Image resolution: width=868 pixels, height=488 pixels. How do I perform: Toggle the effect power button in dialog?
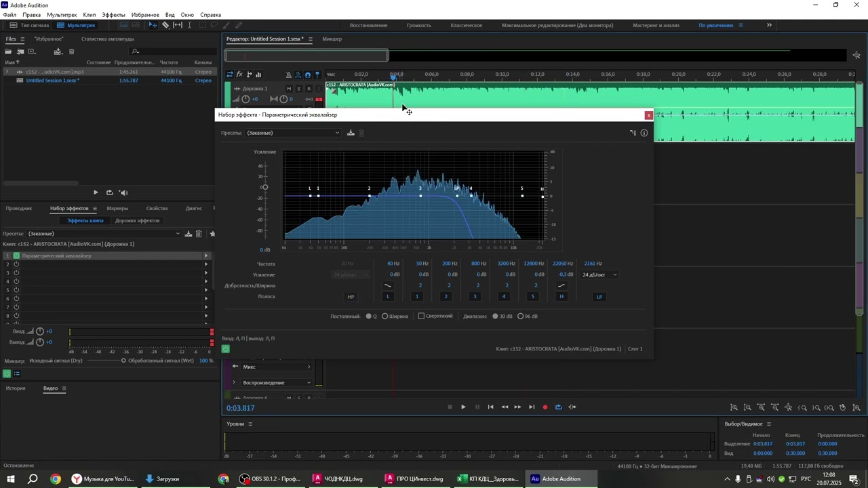coord(226,349)
